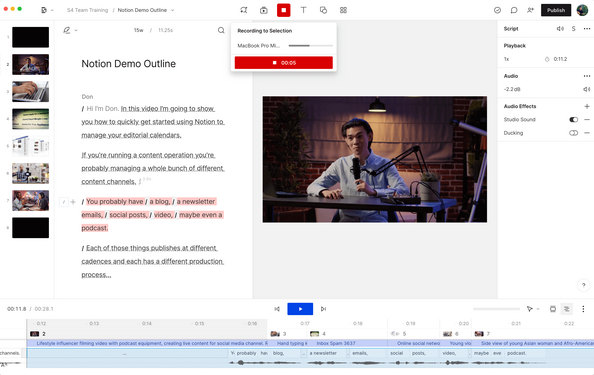Click the plus icon beside highlighted paragraph

[x=73, y=202]
